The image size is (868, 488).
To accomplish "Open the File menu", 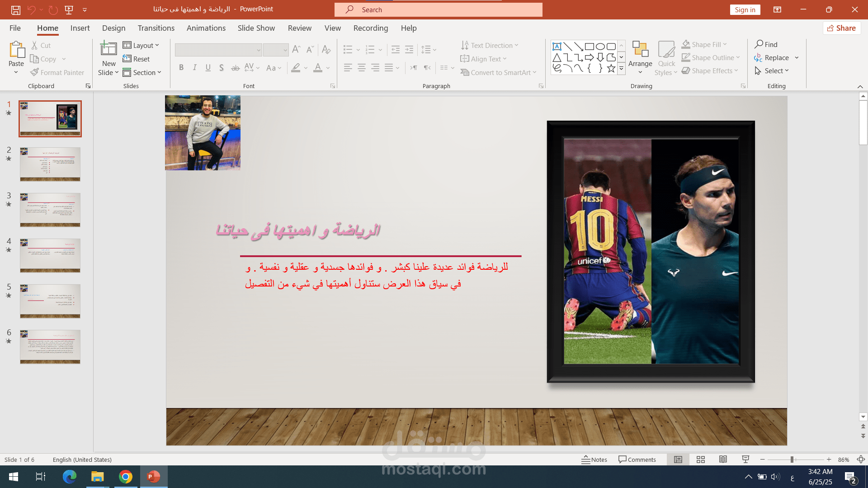I will [x=15, y=28].
